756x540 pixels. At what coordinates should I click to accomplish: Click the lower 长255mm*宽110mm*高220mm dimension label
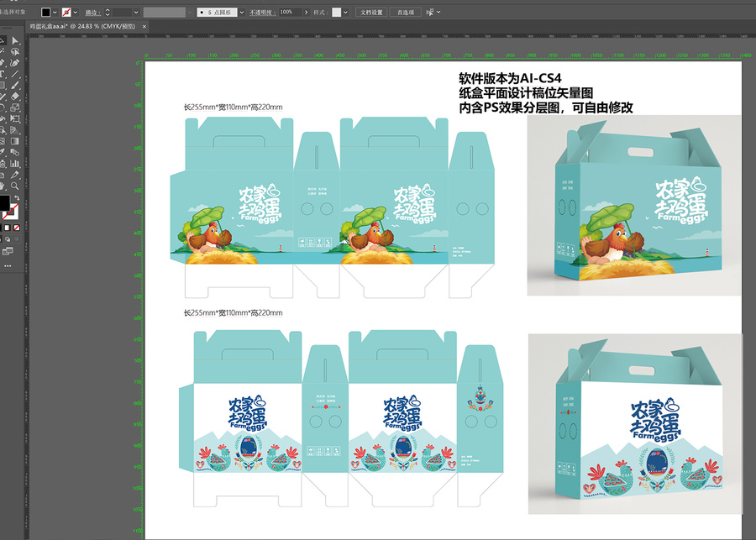pyautogui.click(x=233, y=313)
